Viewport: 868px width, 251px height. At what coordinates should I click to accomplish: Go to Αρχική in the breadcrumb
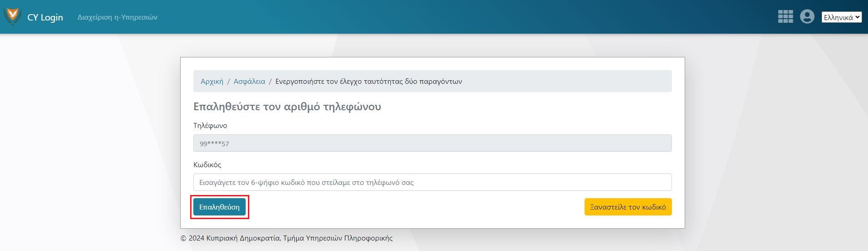click(x=212, y=82)
